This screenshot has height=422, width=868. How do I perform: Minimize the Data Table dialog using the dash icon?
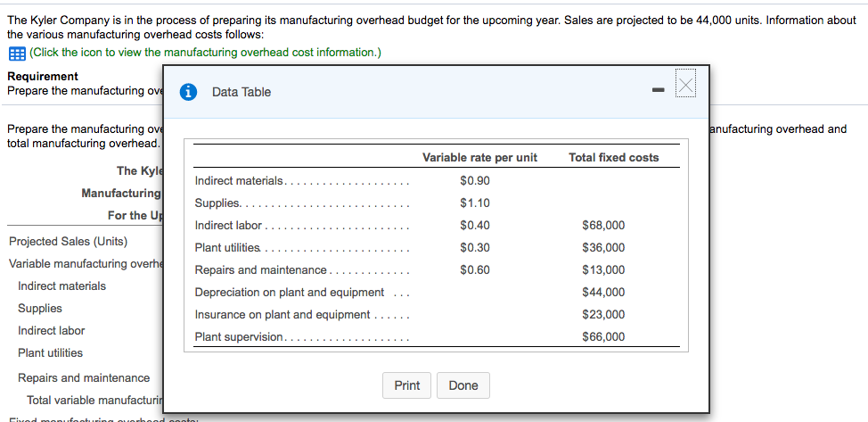659,90
